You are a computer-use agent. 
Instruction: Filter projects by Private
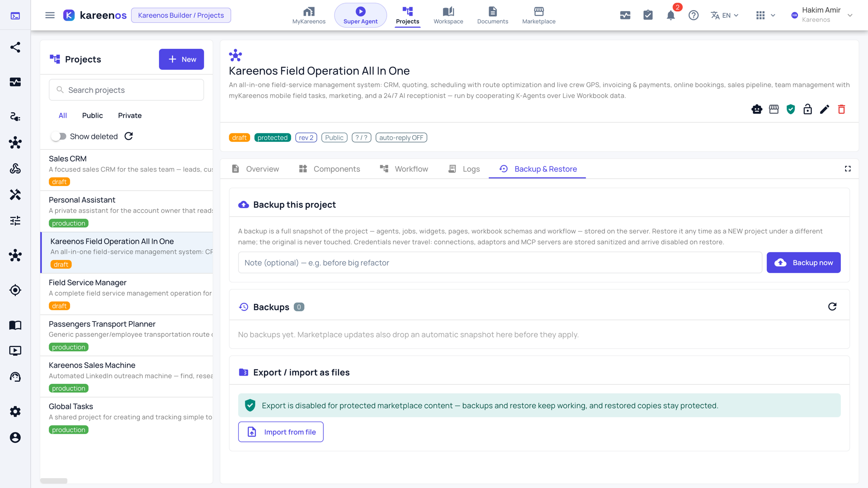pos(130,115)
